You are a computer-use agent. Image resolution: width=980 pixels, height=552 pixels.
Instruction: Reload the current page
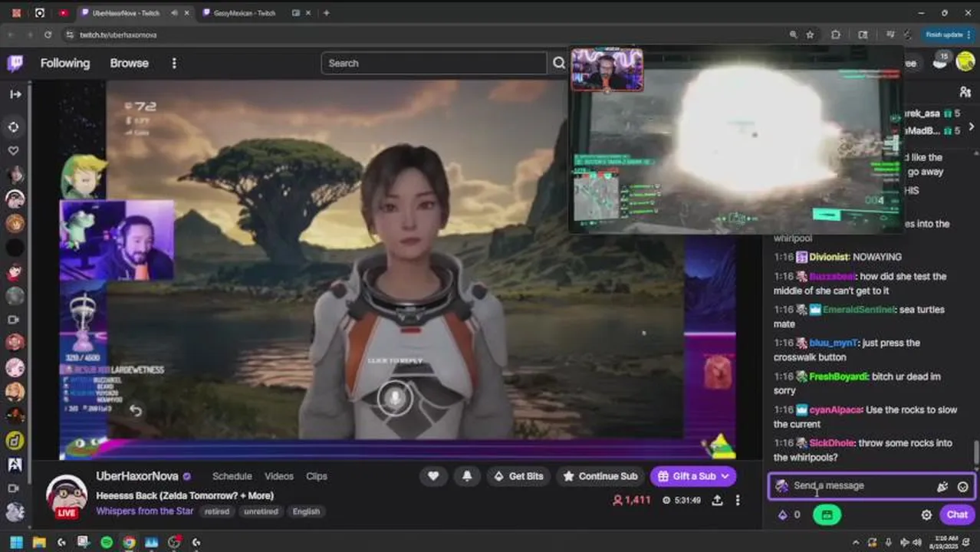pyautogui.click(x=48, y=34)
